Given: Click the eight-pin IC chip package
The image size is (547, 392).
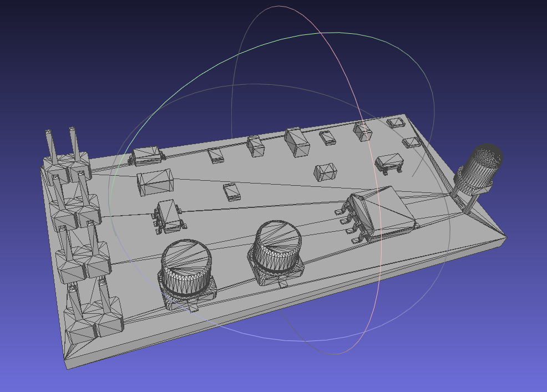Looking at the screenshot, I should point(382,213).
